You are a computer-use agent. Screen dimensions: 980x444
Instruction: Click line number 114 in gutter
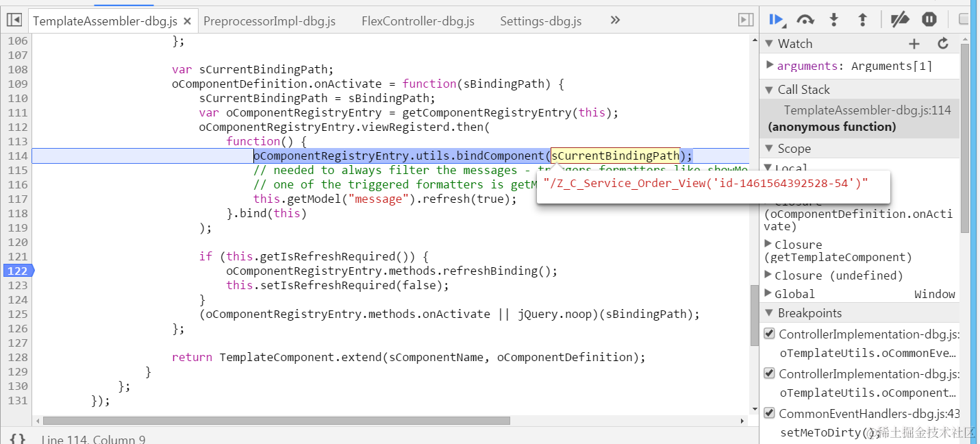click(x=18, y=156)
